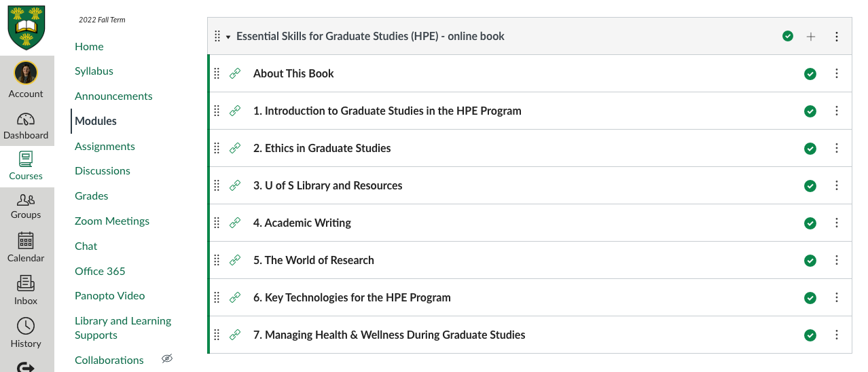Click the Groups icon in sidebar
The height and width of the screenshot is (372, 868).
coord(26,200)
